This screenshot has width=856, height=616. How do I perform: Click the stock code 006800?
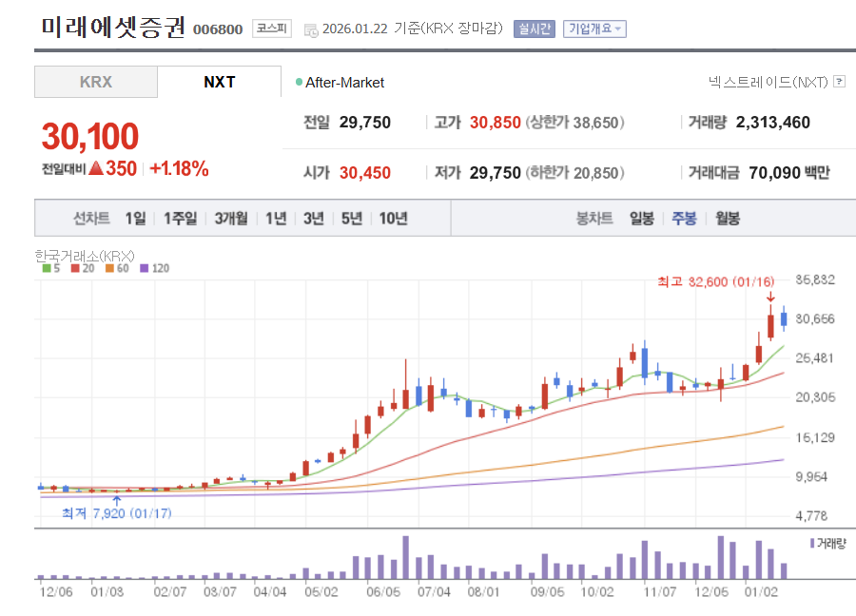(x=218, y=29)
